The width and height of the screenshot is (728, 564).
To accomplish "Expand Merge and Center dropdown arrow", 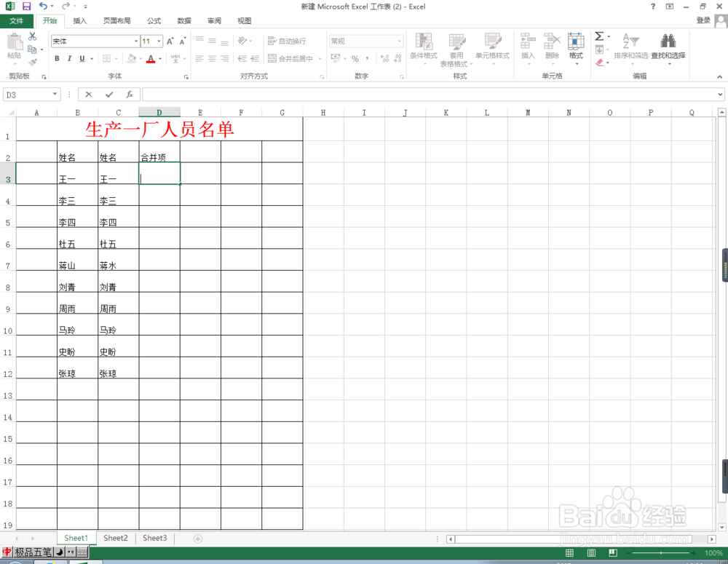I will pyautogui.click(x=320, y=59).
